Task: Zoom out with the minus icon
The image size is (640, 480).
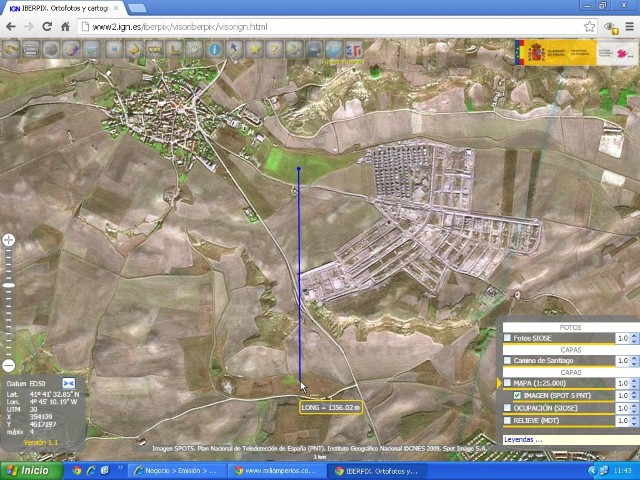Action: [9, 365]
